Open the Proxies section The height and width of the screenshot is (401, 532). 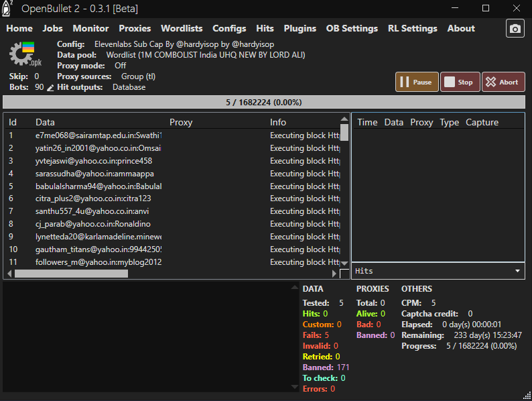click(x=135, y=29)
